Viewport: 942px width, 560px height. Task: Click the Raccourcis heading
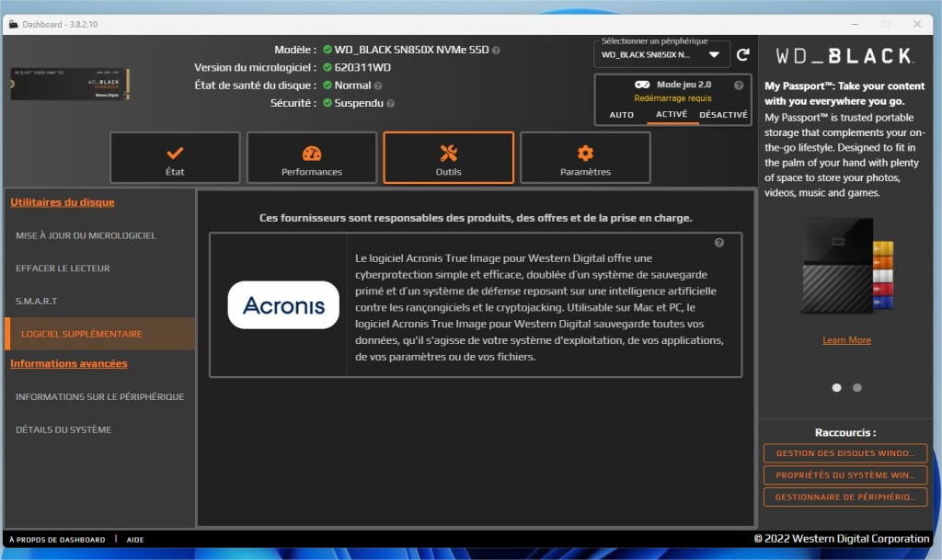845,433
